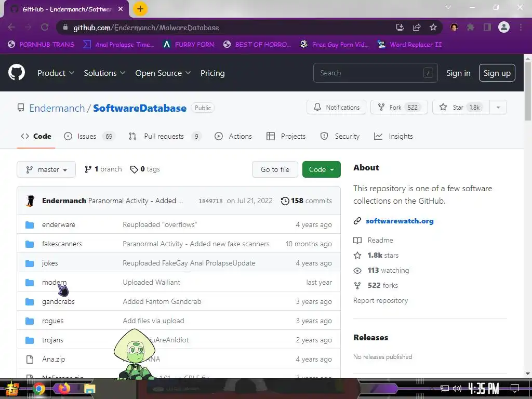Click Sign in
Image resolution: width=532 pixels, height=399 pixels.
click(458, 73)
